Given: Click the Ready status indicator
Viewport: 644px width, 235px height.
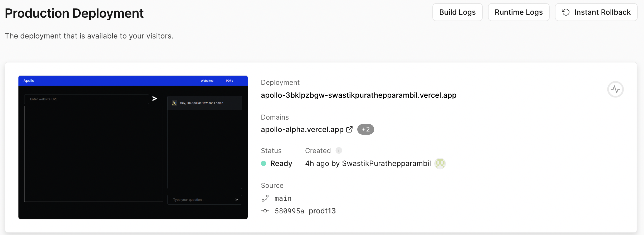Looking at the screenshot, I should pyautogui.click(x=276, y=163).
